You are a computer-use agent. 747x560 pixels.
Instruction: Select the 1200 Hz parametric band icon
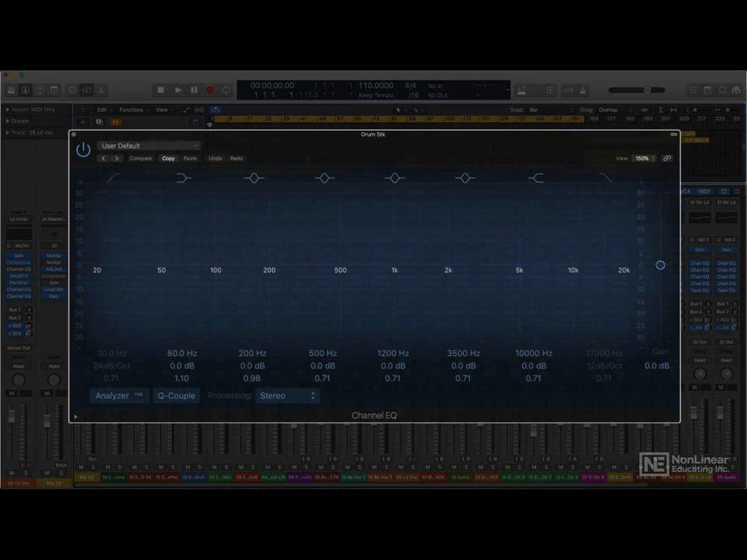tap(394, 178)
